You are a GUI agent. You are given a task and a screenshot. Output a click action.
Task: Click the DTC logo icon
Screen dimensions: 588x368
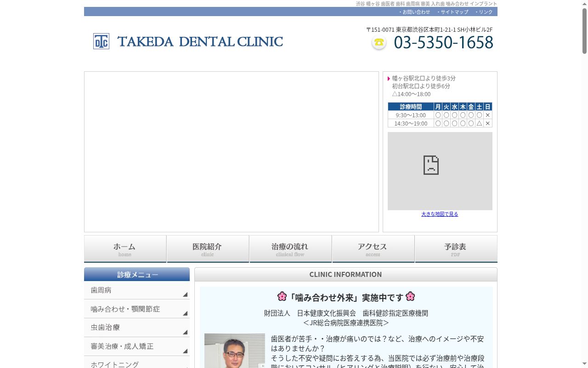pyautogui.click(x=101, y=41)
